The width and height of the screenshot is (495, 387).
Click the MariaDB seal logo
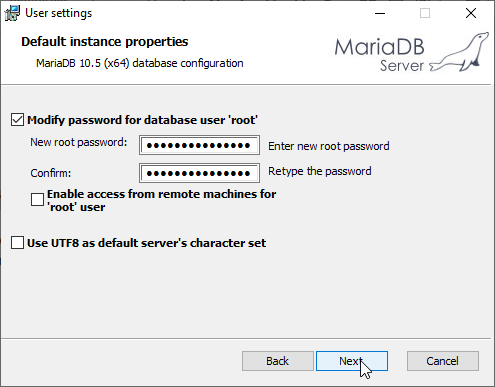(x=460, y=52)
